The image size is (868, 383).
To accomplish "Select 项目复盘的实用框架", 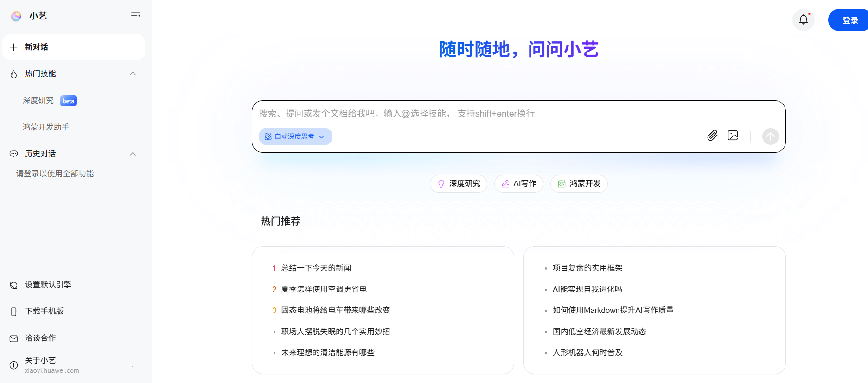I will [587, 268].
